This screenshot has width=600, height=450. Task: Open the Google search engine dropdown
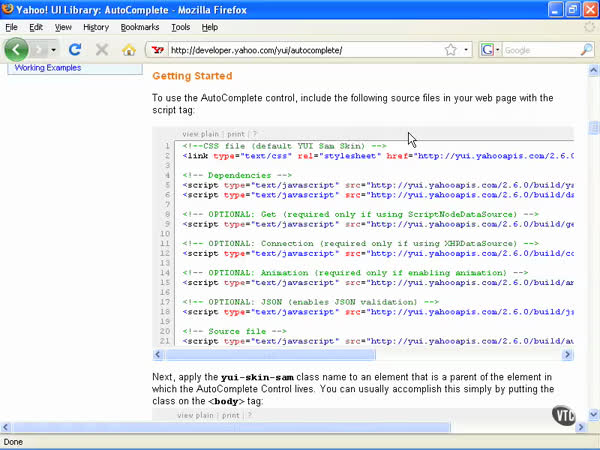[490, 49]
